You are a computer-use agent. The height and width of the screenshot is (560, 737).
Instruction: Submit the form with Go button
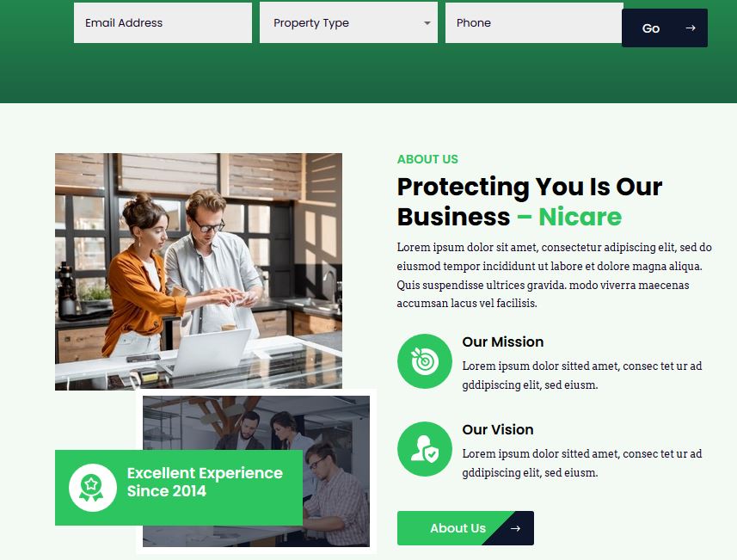[x=664, y=28]
